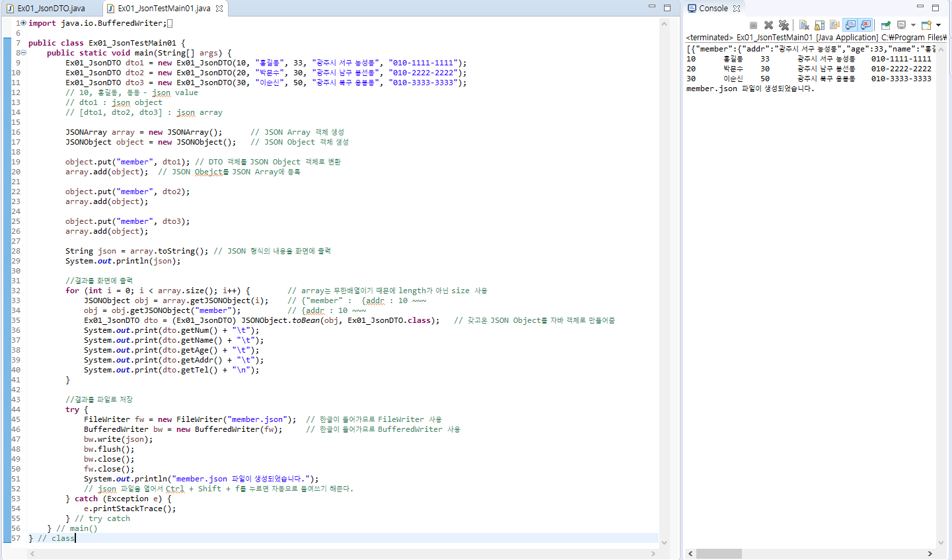
Task: Click the dto1 declaration on line 9
Action: (266, 63)
